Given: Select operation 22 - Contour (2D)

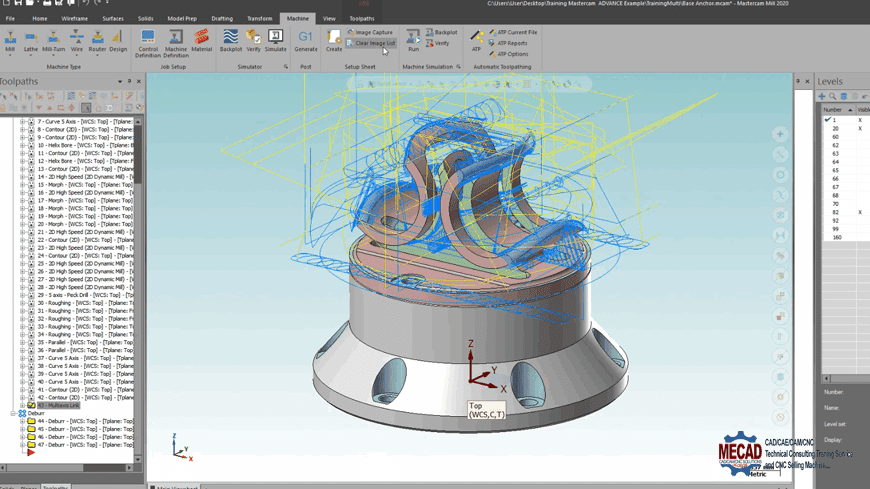Looking at the screenshot, I should 85,240.
